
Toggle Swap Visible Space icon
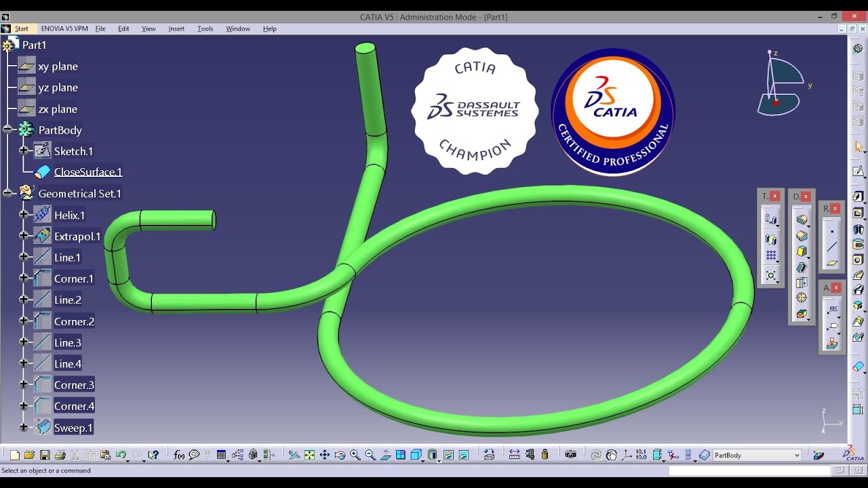(464, 455)
